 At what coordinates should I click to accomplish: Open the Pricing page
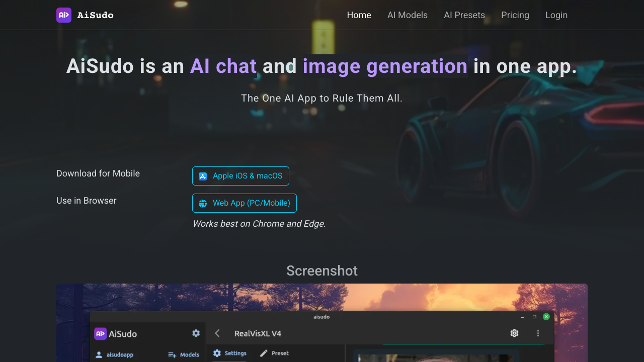[x=515, y=15]
